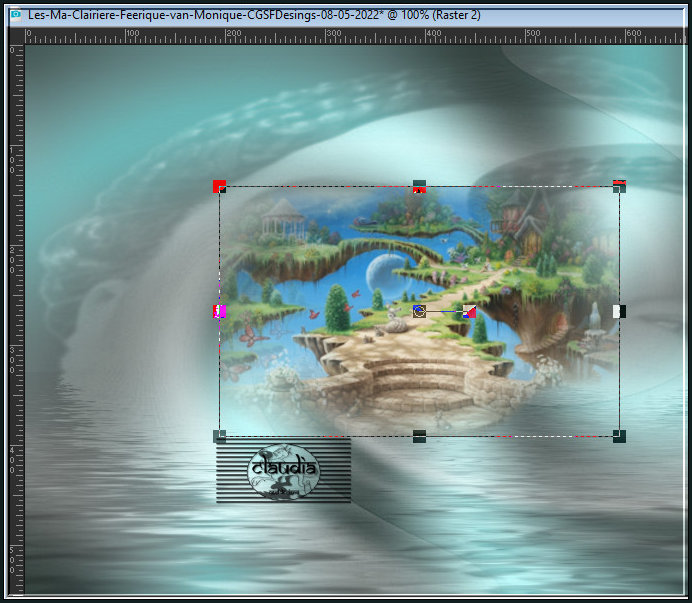Click the bottom-center edge selection handle
Screen dimensions: 692x603
point(419,436)
